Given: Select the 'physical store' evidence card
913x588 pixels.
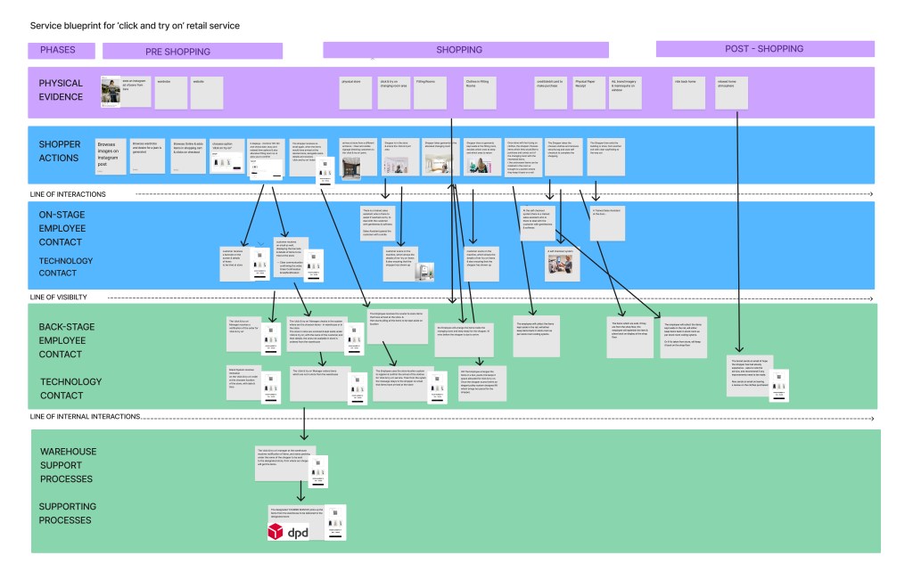Looking at the screenshot, I should pyautogui.click(x=355, y=93).
